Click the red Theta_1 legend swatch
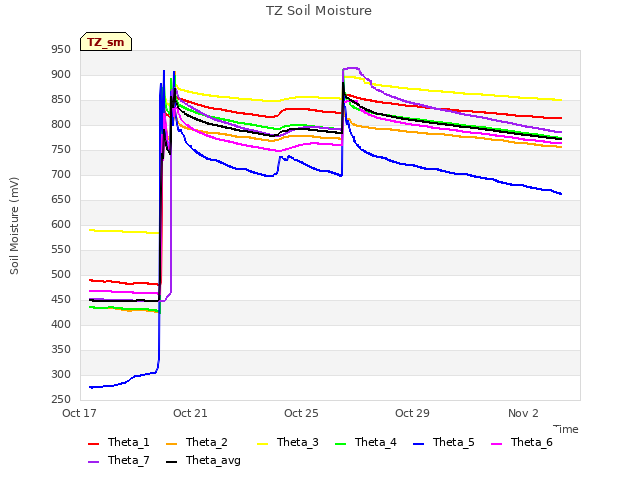This screenshot has height=480, width=640. (x=93, y=444)
